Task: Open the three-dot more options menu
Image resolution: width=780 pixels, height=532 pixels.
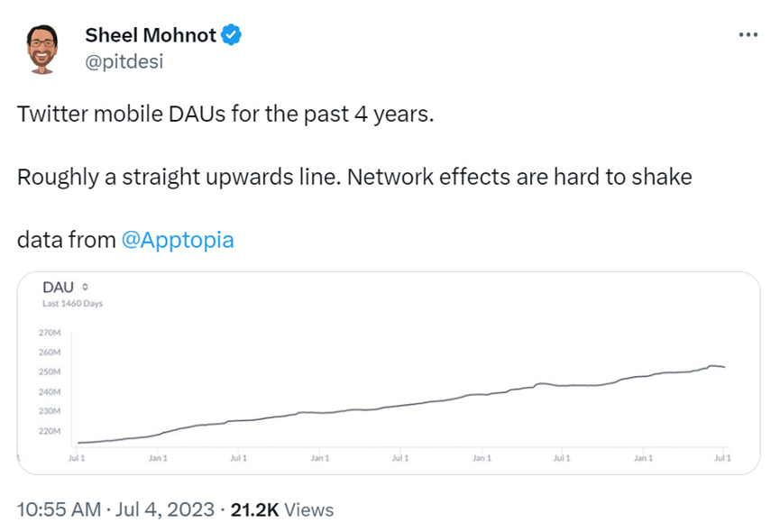Action: coord(748,35)
